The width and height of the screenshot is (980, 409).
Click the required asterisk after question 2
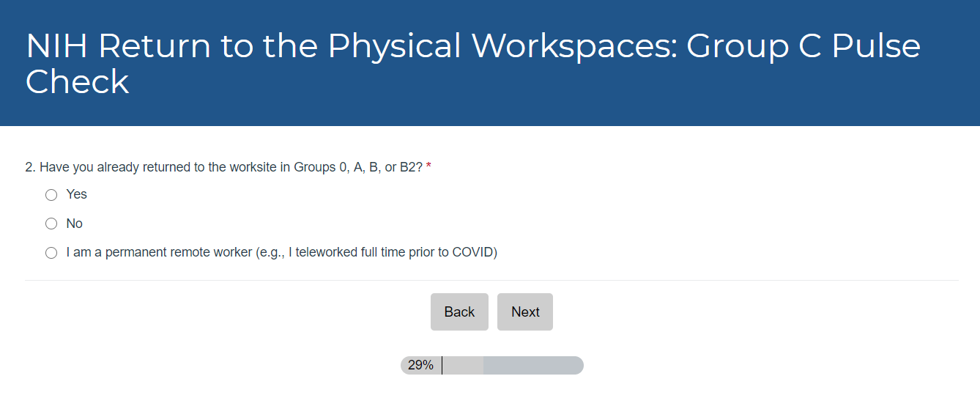tap(428, 167)
